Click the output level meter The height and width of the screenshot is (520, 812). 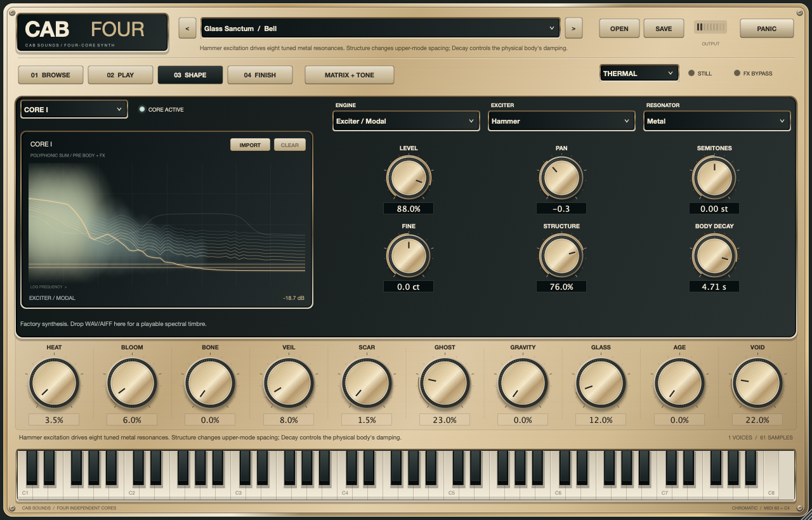click(710, 27)
